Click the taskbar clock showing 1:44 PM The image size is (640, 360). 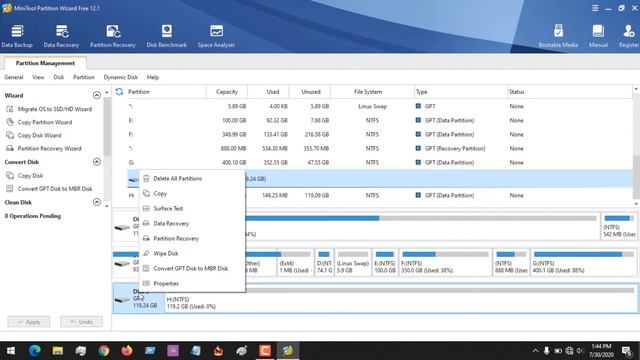click(601, 351)
